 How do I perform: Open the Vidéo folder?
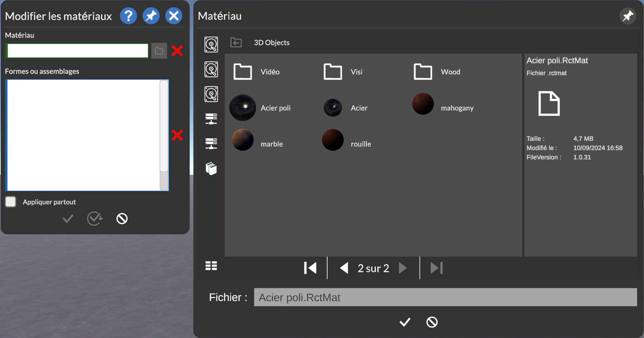point(243,72)
